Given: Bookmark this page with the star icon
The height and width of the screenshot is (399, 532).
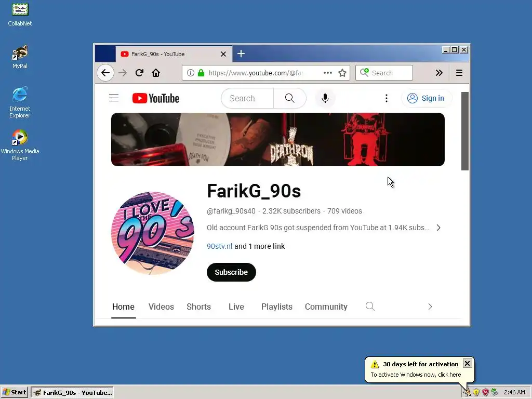Looking at the screenshot, I should (342, 73).
